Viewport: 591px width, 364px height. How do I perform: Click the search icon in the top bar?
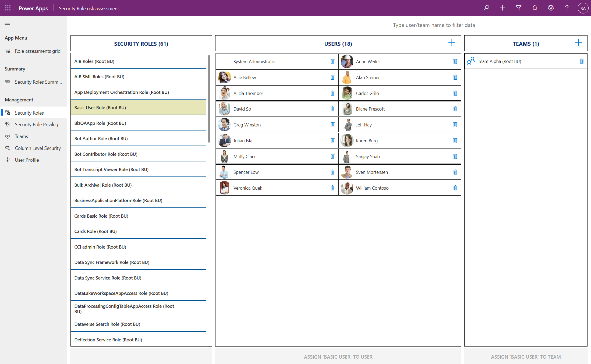click(486, 8)
